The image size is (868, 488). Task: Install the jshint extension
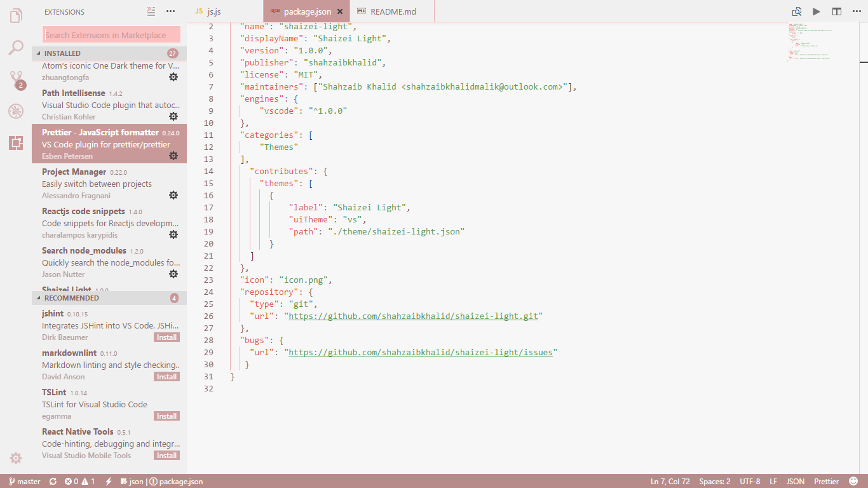pos(166,337)
